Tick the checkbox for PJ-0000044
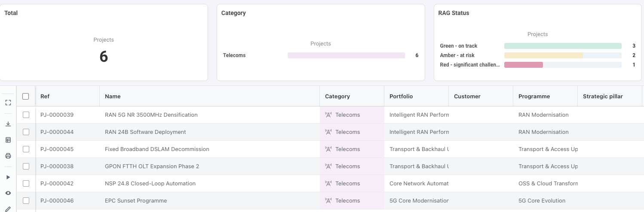 26,132
